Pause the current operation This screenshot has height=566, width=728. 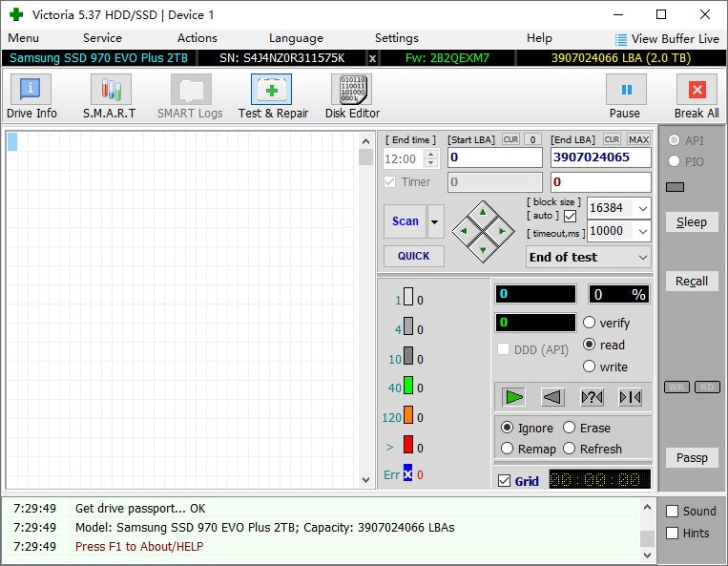[626, 89]
